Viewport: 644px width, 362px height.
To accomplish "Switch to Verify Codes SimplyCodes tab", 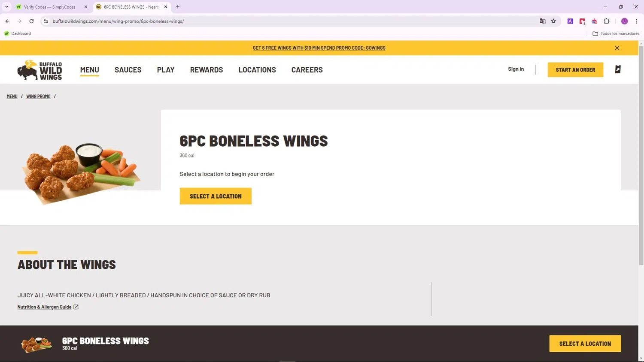I will tap(49, 7).
